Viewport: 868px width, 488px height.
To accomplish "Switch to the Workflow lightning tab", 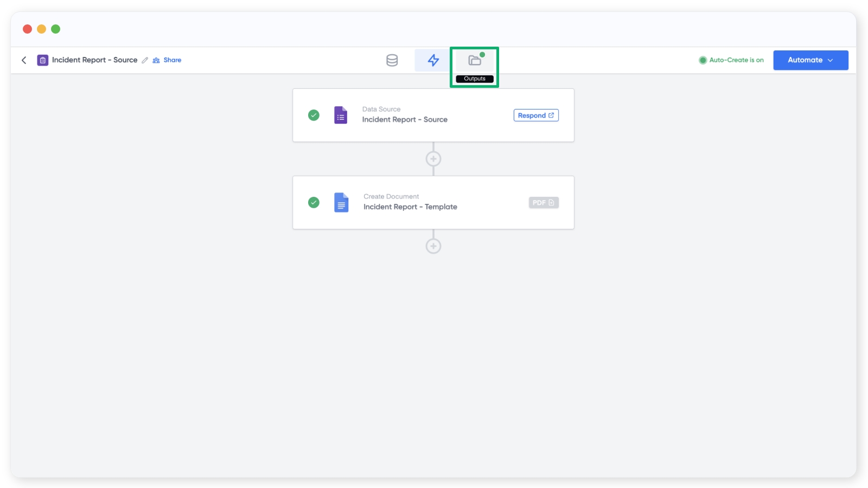I will click(433, 60).
